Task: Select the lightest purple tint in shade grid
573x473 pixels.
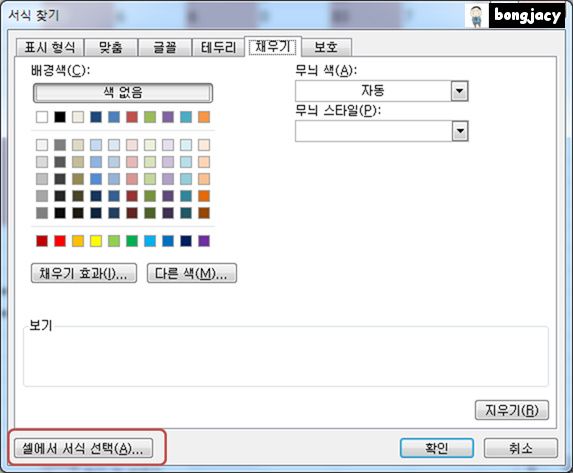Action: (x=168, y=145)
